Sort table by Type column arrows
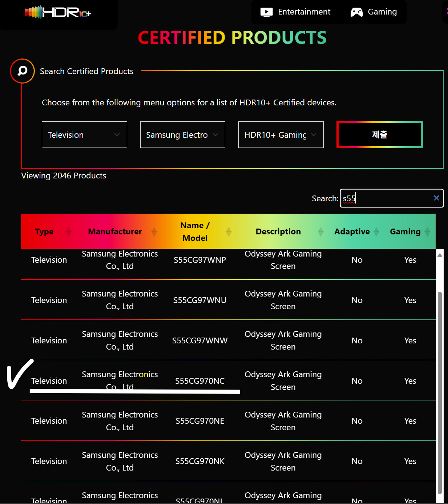This screenshot has width=448, height=504. point(69,231)
